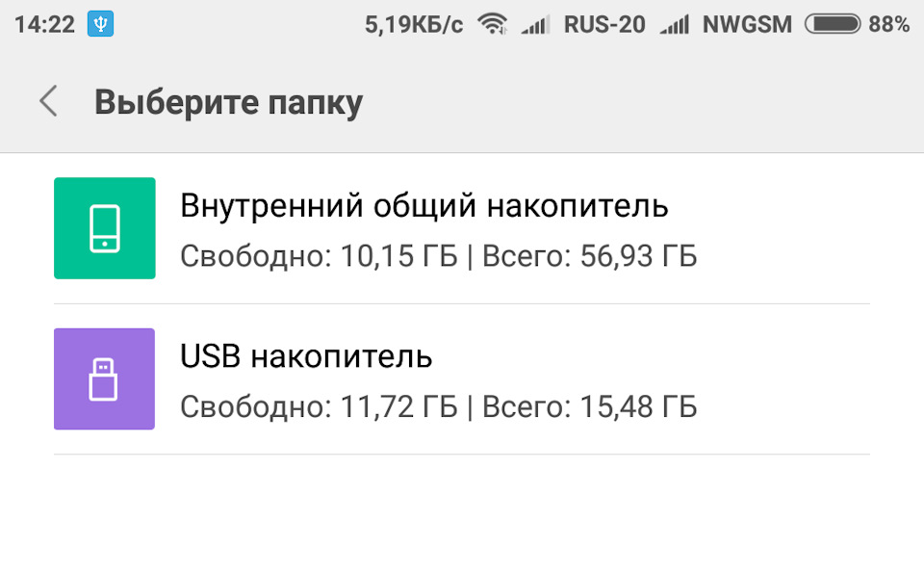The width and height of the screenshot is (924, 573).
Task: Tap the Wi-Fi signal icon
Action: 493,25
